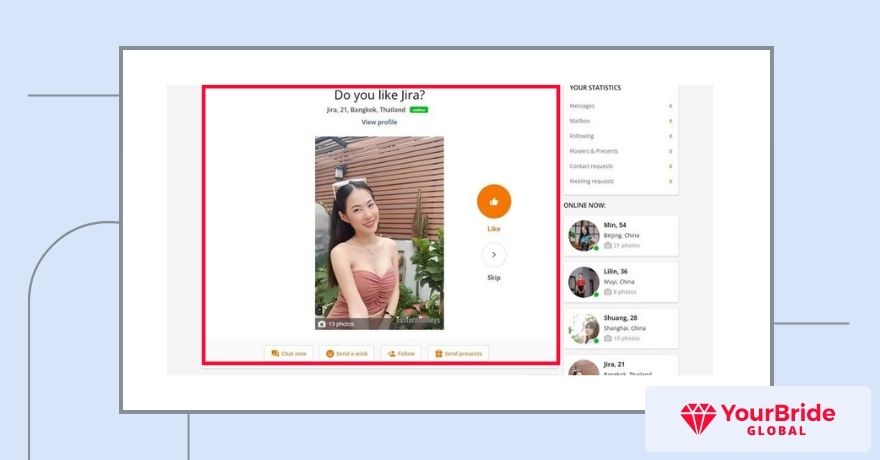Click the Skip arrow circle icon

point(494,255)
